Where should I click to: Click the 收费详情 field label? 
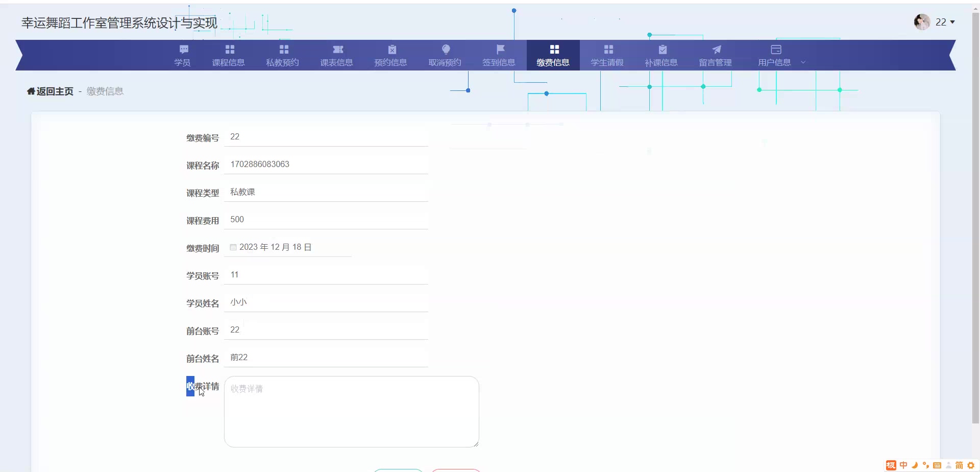(203, 386)
